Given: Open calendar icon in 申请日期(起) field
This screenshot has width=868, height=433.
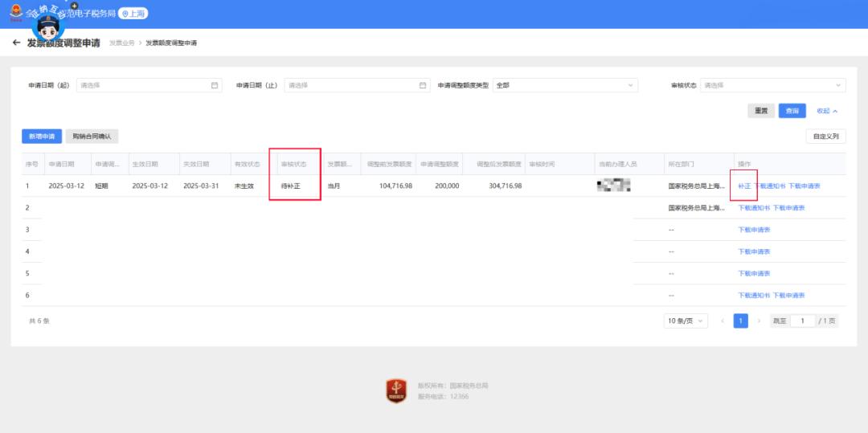Looking at the screenshot, I should (x=215, y=86).
